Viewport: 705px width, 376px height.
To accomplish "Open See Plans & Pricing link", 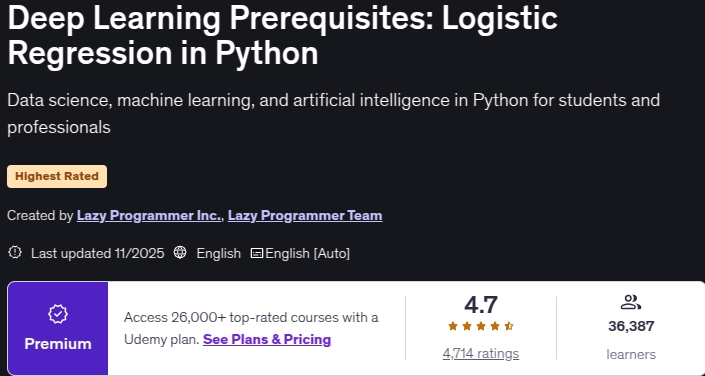I will 267,339.
